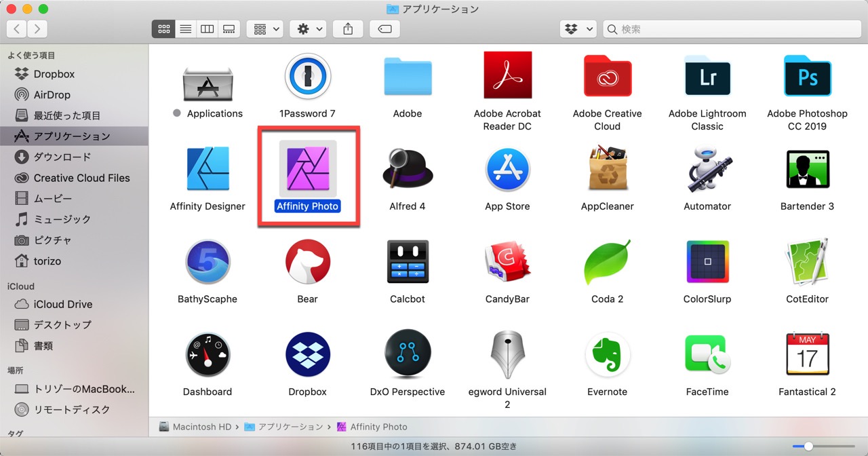Select the Affinity Designer icon

click(x=208, y=168)
